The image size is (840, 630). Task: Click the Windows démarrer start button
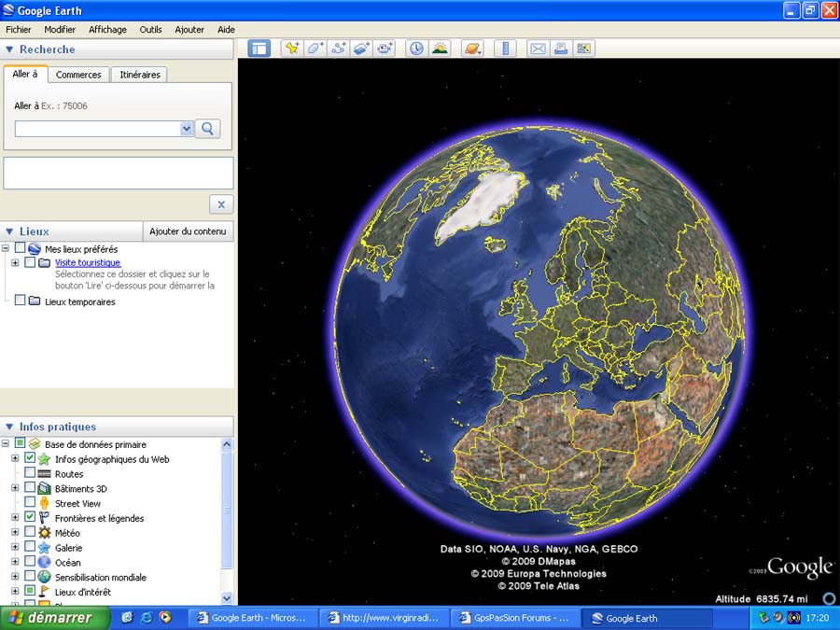[x=54, y=618]
